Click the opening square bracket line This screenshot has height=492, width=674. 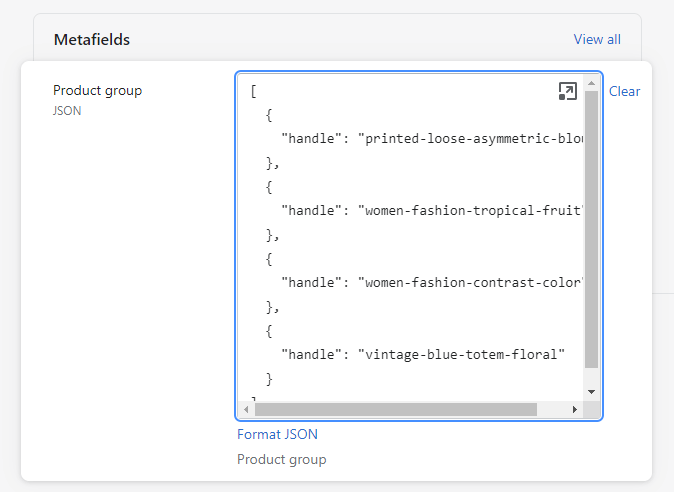click(254, 91)
